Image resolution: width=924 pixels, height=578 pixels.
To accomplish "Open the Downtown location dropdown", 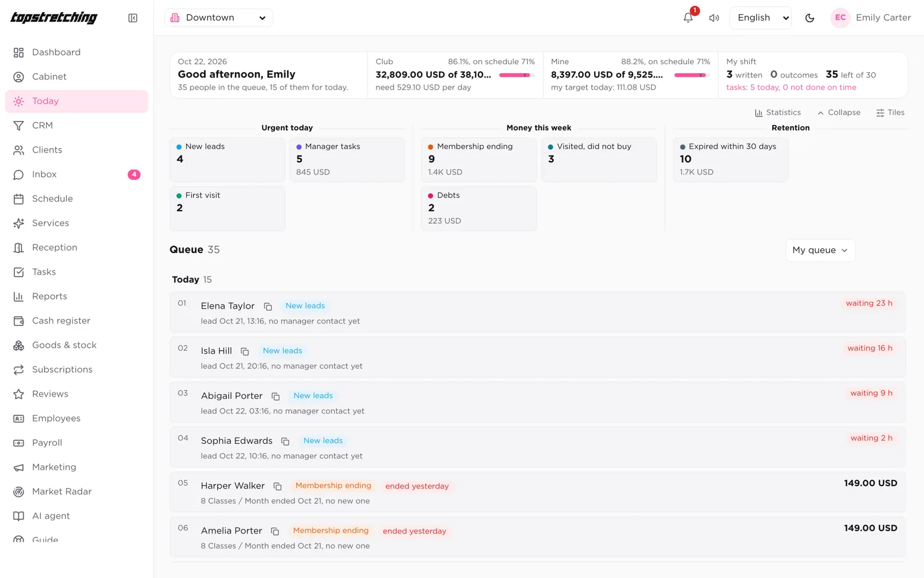I will 219,18.
